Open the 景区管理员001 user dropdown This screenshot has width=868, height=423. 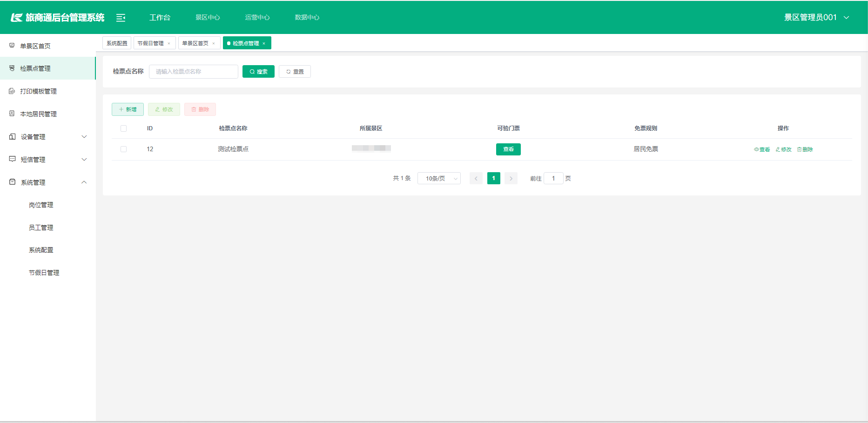coord(817,17)
